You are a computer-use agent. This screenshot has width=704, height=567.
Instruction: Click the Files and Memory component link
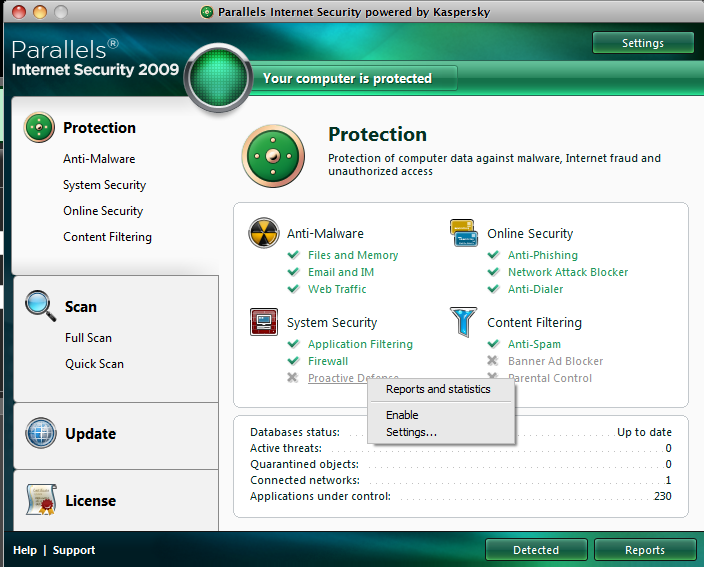tap(353, 255)
